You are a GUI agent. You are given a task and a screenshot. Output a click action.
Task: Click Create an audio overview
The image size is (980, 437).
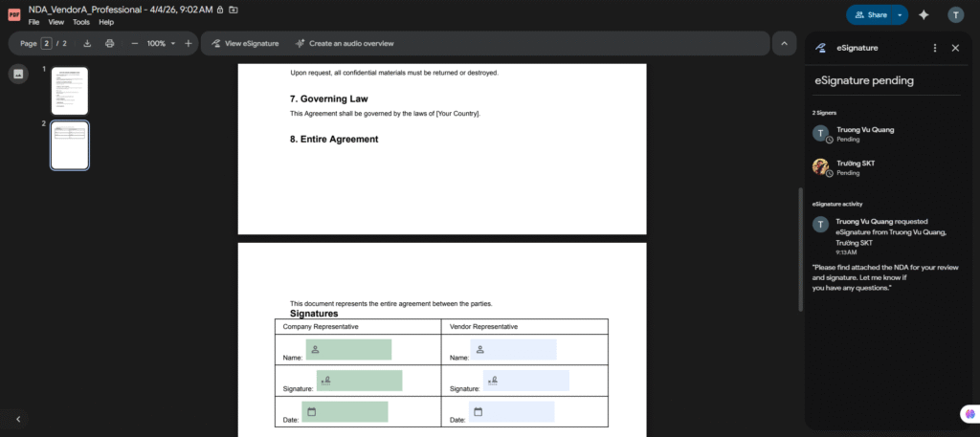click(345, 43)
